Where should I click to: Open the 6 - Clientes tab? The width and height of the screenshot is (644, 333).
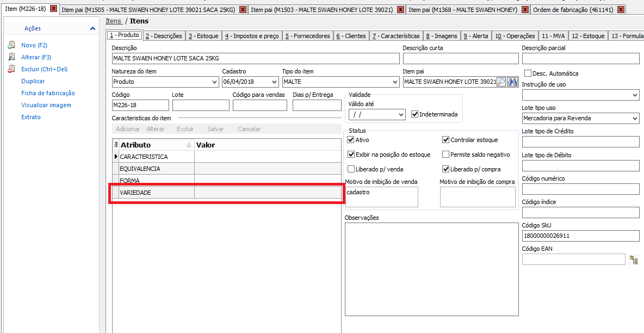click(351, 36)
